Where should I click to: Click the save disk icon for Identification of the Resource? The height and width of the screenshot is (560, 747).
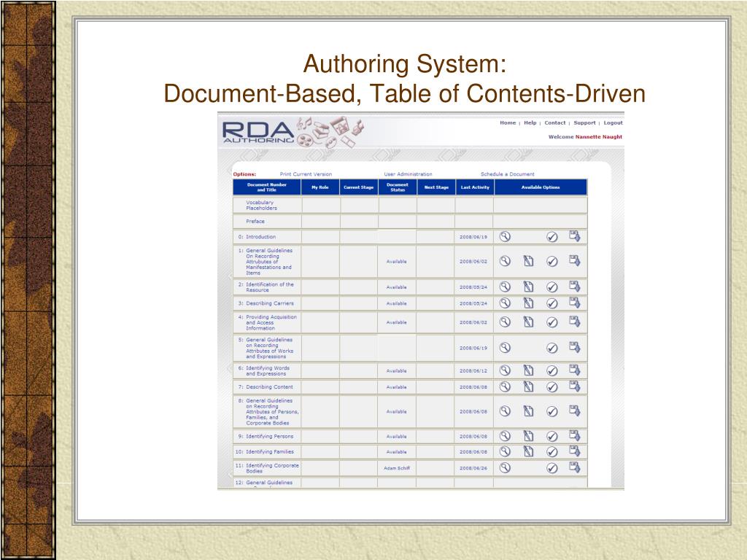coord(575,286)
